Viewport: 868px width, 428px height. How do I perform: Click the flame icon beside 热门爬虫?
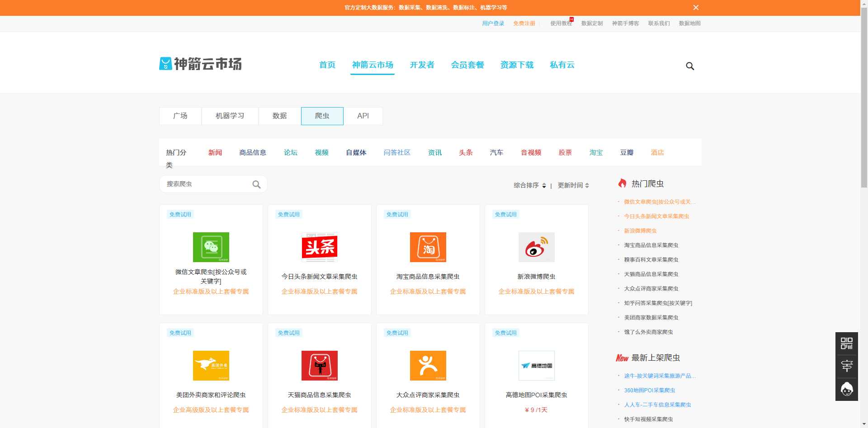click(x=623, y=183)
